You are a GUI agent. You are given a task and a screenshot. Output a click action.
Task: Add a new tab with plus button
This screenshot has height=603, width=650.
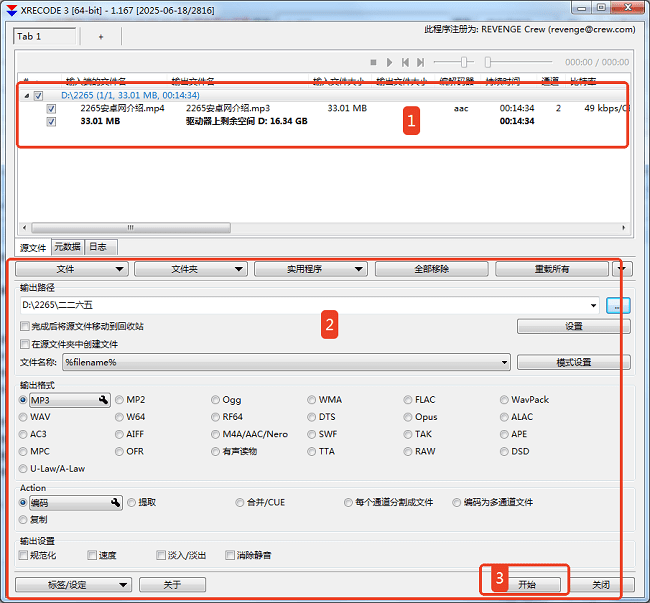(101, 37)
